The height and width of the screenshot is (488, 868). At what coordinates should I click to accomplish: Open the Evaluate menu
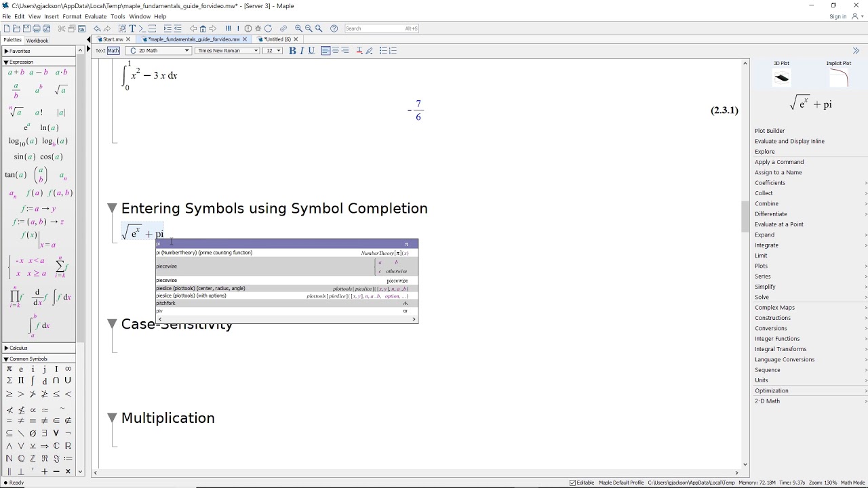pyautogui.click(x=96, y=16)
